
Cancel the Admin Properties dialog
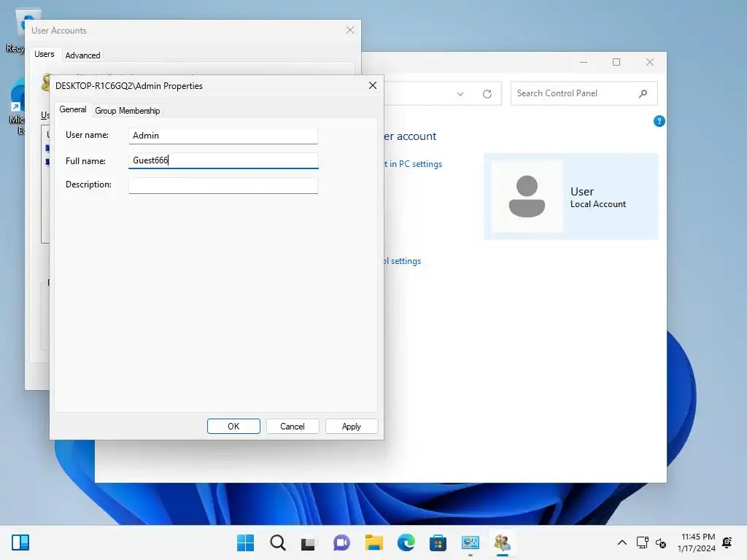point(292,426)
